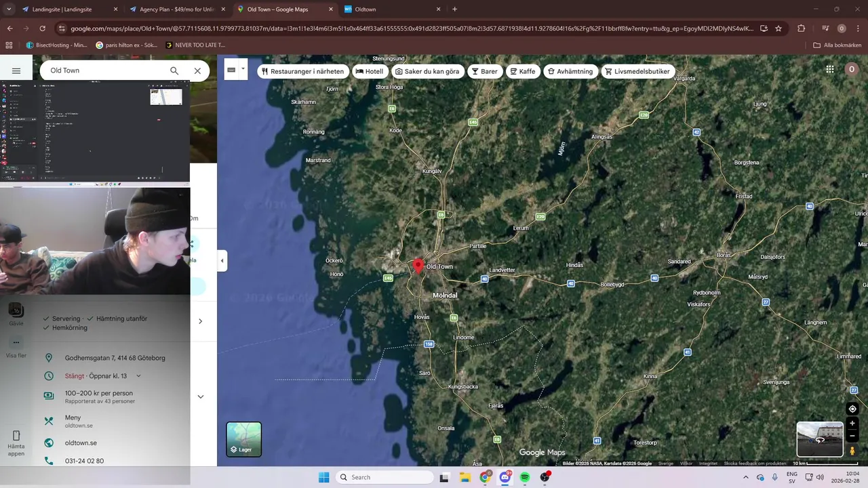Click the search magnifier icon in Maps
The image size is (868, 488).
174,70
